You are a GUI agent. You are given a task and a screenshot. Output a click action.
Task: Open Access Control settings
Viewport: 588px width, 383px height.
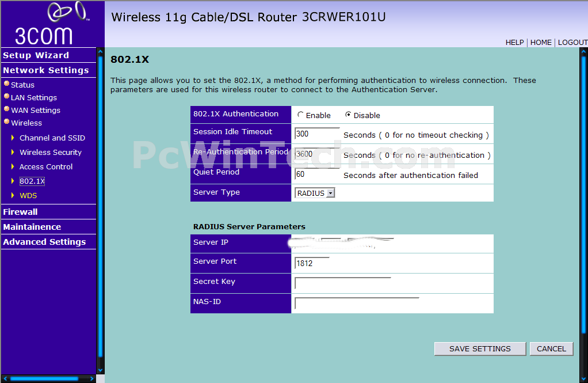click(x=46, y=166)
